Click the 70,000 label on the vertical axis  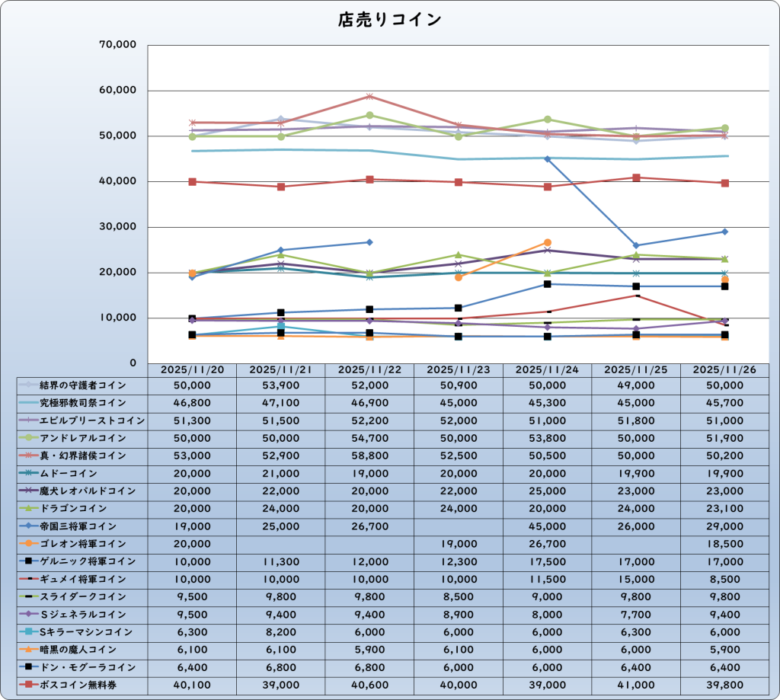click(118, 45)
